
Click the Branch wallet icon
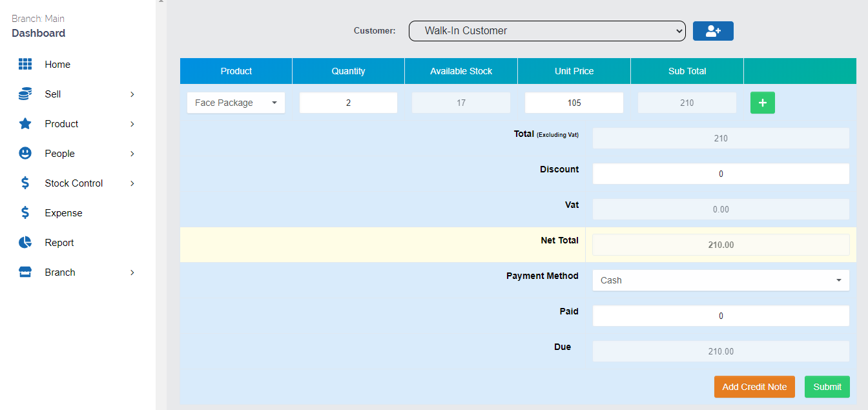[25, 272]
